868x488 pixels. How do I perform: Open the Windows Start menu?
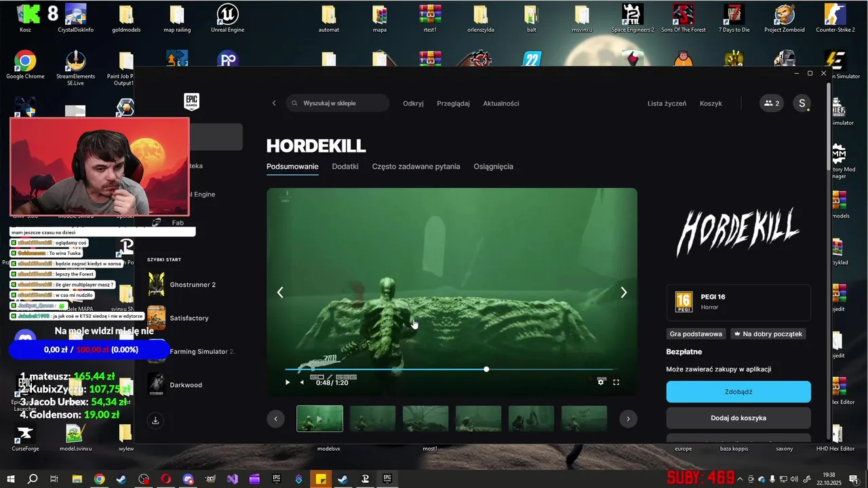pos(10,479)
